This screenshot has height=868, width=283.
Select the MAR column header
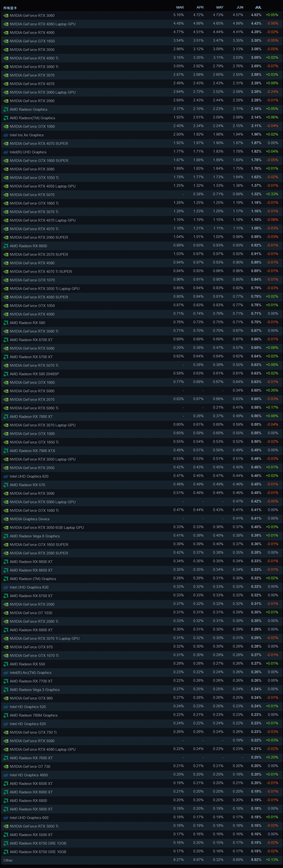[180, 7]
